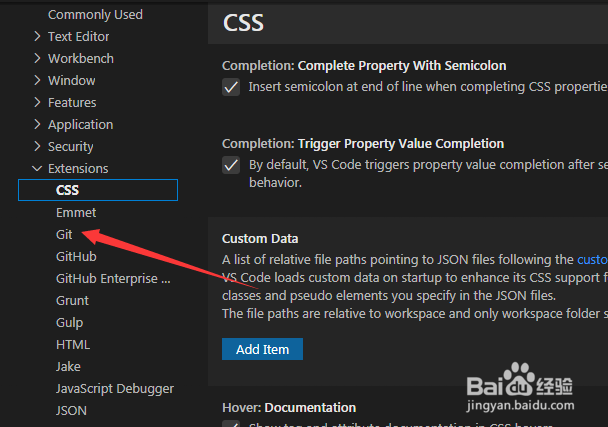Open the custom data link in Custom Data
Screen dimensions: 608x427
[x=592, y=260]
